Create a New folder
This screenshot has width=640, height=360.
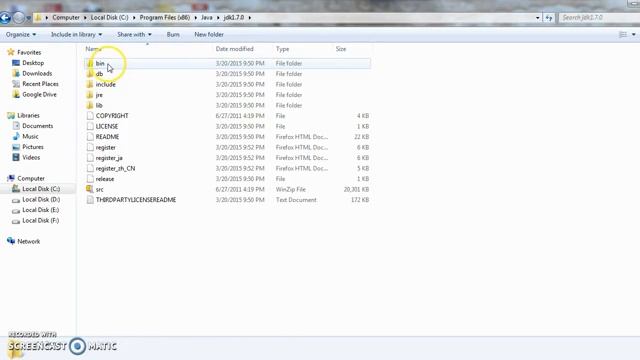[x=209, y=34]
